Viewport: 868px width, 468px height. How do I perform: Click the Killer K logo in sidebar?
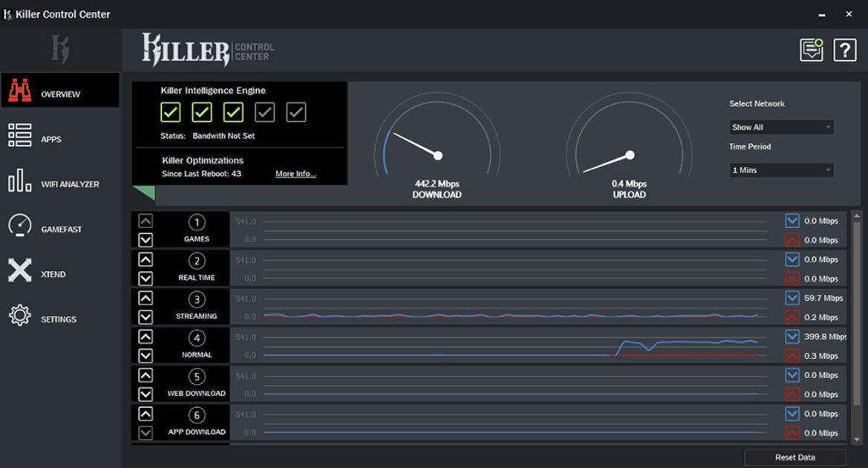pos(60,49)
